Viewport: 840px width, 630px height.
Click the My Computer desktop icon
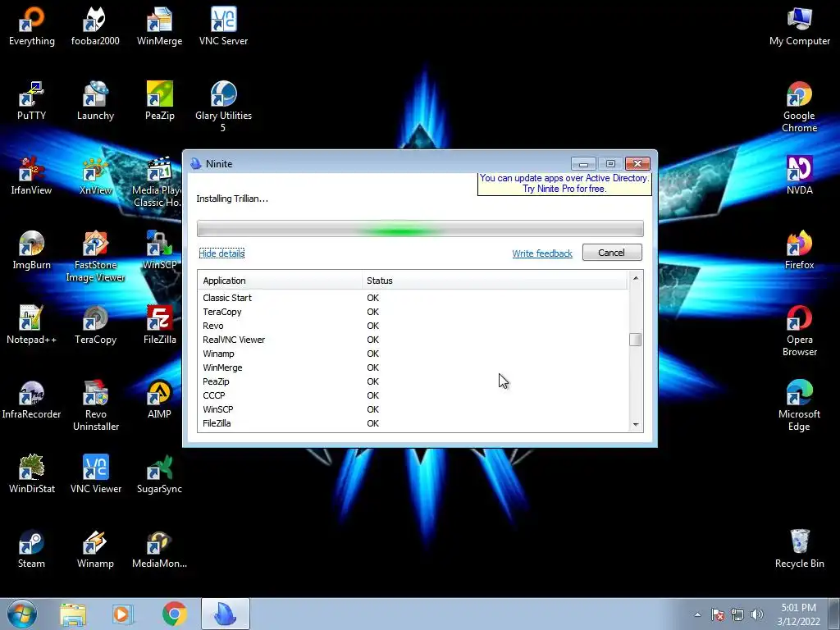tap(799, 27)
